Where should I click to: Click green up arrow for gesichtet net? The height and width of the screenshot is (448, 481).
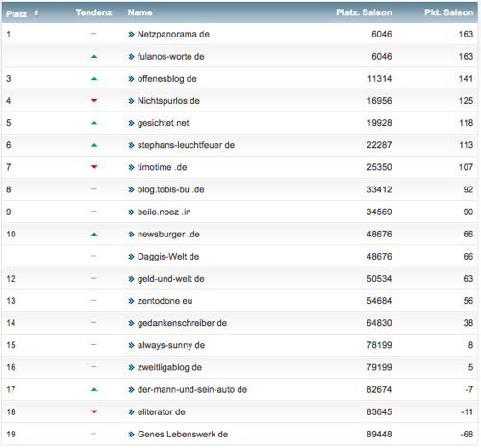pos(94,123)
